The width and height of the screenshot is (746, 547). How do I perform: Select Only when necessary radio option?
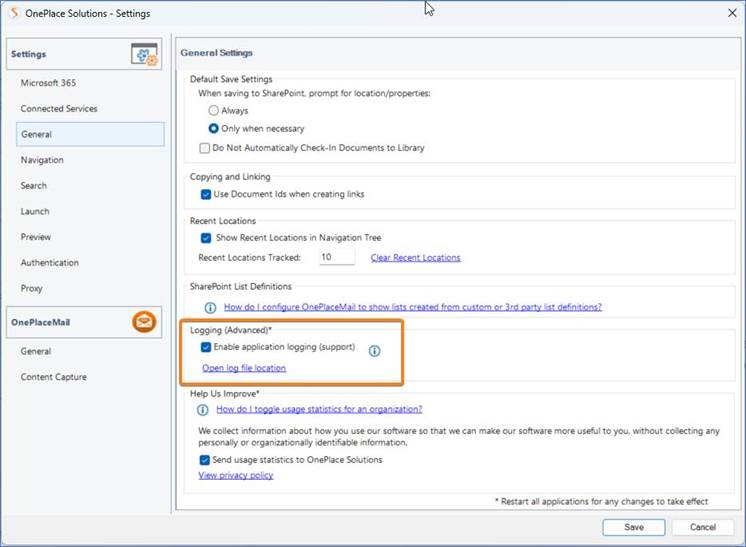214,128
